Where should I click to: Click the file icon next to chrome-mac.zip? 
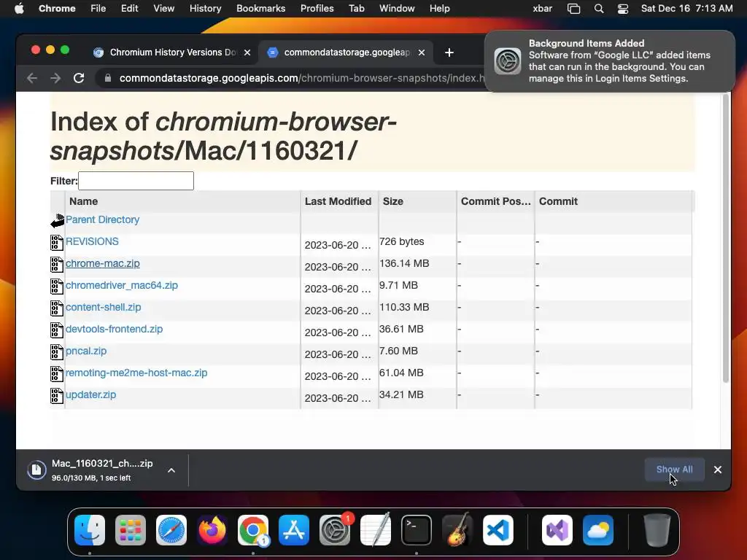[x=57, y=264]
